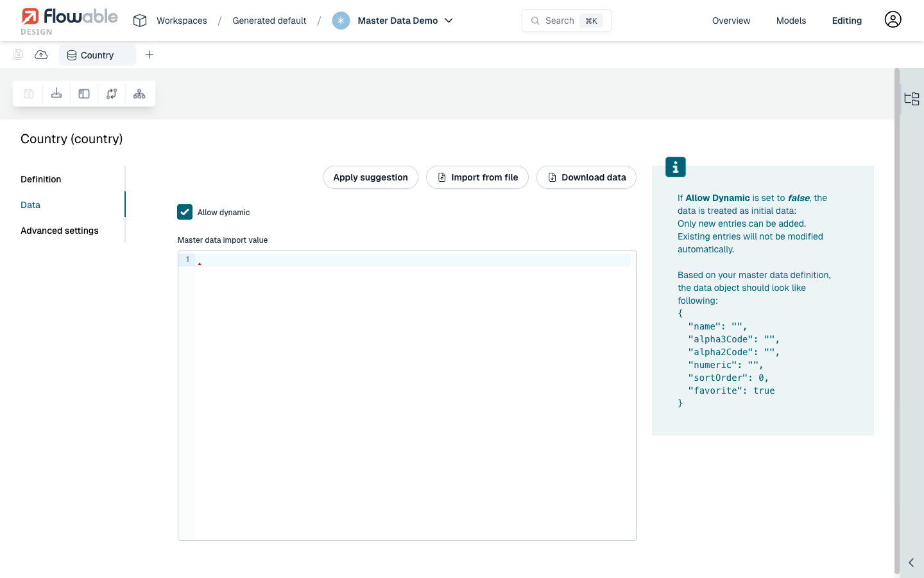Toggle the side panel layout icon
Image resolution: width=924 pixels, height=578 pixels.
point(84,94)
